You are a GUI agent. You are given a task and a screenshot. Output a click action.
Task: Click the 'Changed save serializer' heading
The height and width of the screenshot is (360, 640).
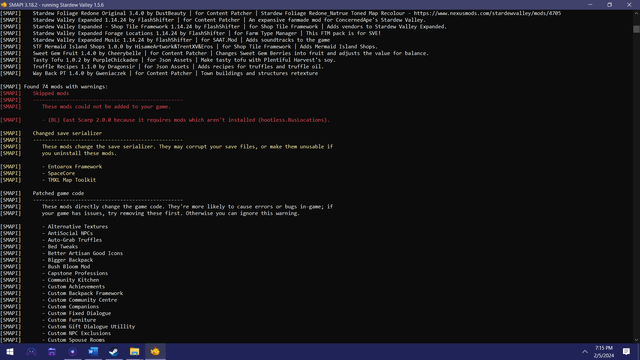coord(67,133)
